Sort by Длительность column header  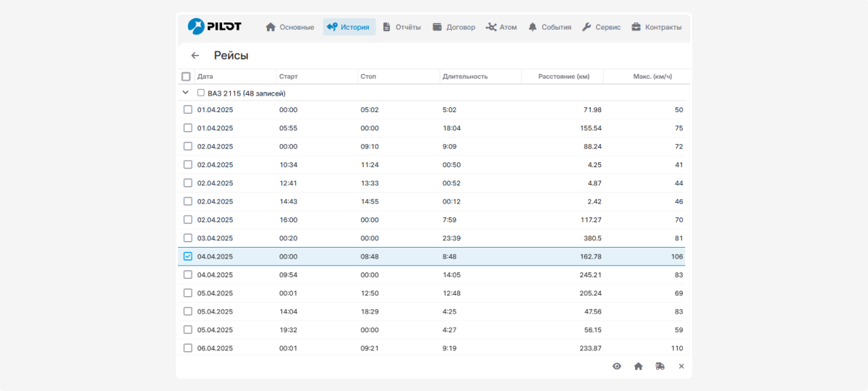coord(465,77)
